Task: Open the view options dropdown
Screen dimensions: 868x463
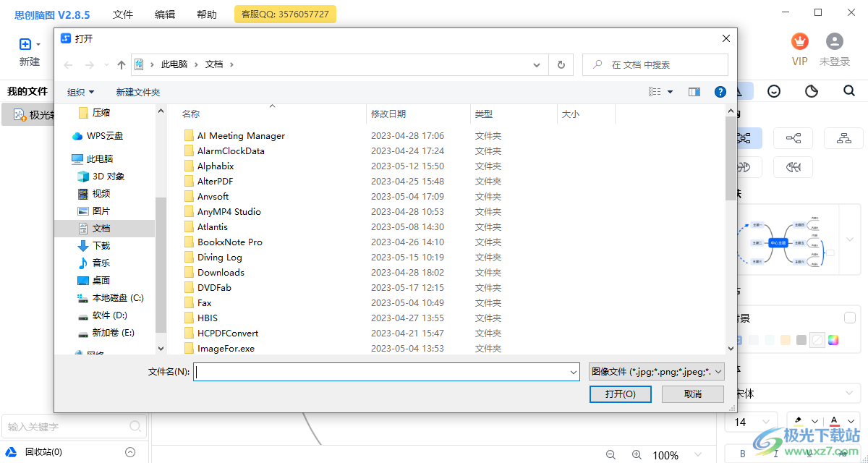Action: [x=670, y=92]
